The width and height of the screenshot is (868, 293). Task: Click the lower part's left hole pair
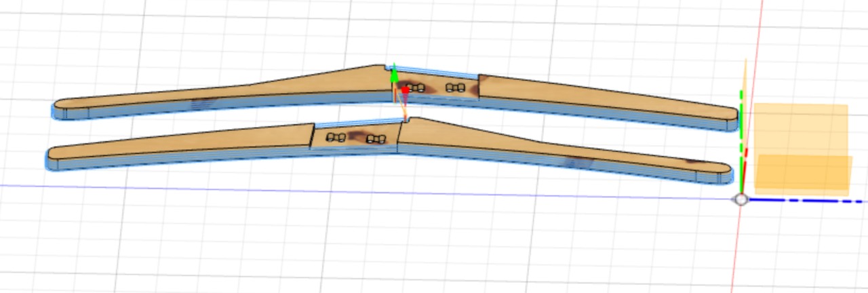point(336,137)
